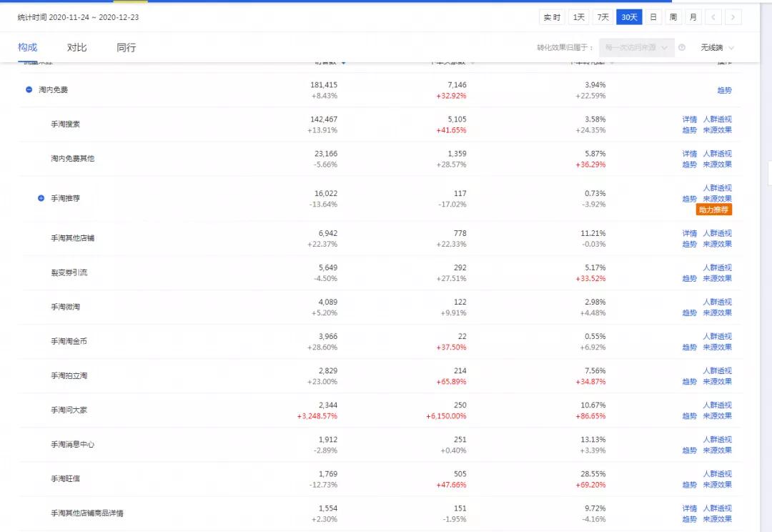Switch to the 对比 tab
The image size is (772, 532).
[76, 48]
